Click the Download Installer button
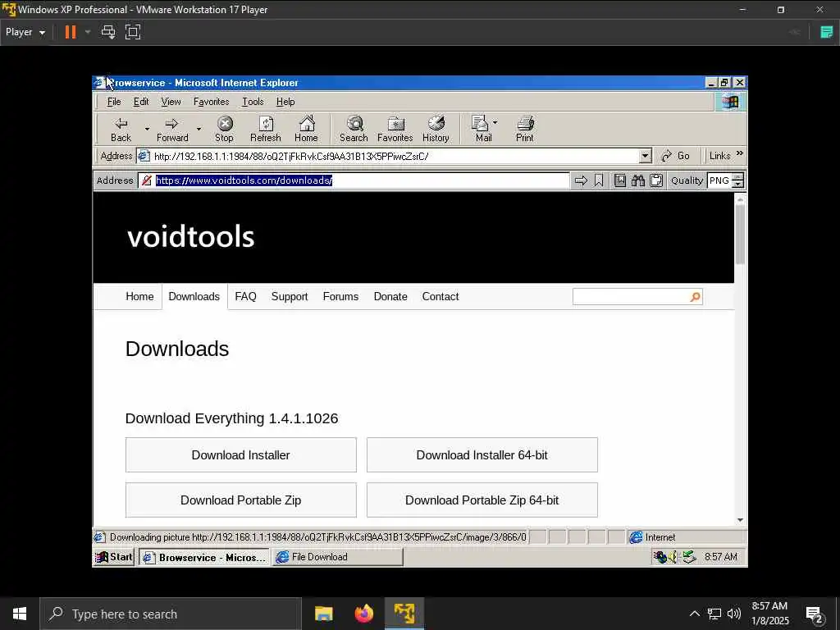This screenshot has width=840, height=630. 240,454
